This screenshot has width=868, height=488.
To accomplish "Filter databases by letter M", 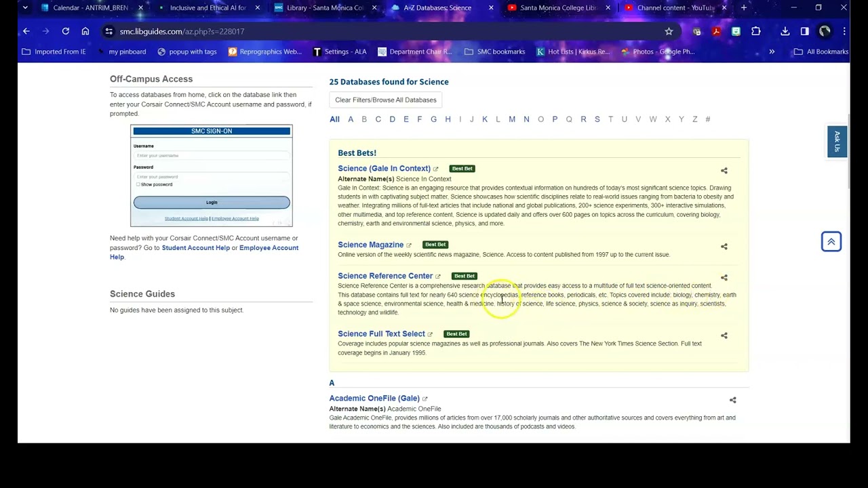I will [x=512, y=119].
